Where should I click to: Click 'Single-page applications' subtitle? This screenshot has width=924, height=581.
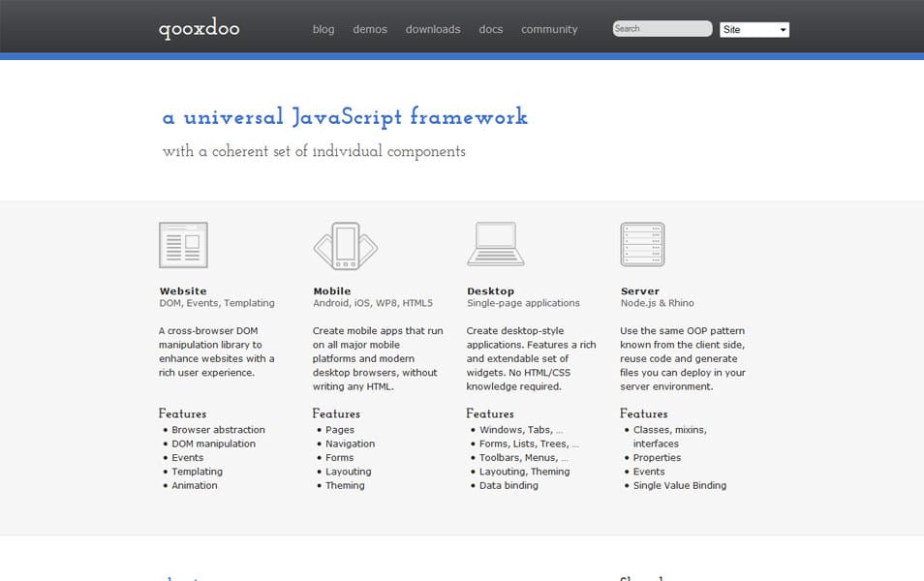coord(523,303)
